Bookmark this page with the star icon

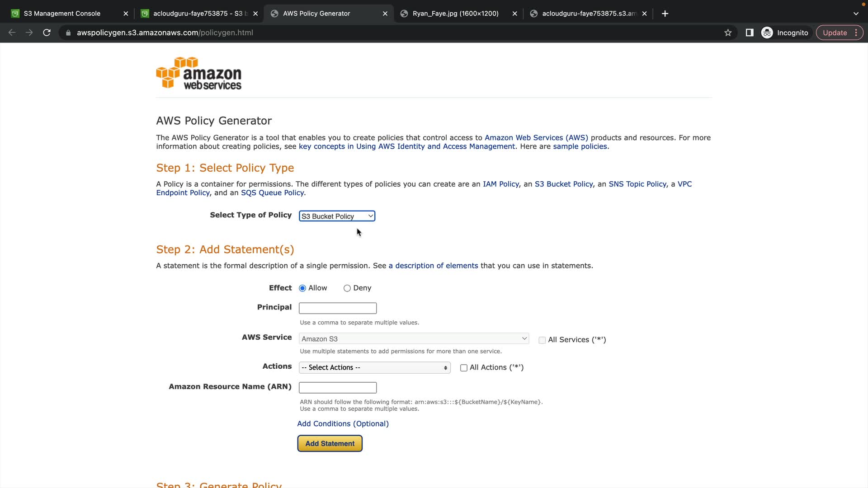728,33
